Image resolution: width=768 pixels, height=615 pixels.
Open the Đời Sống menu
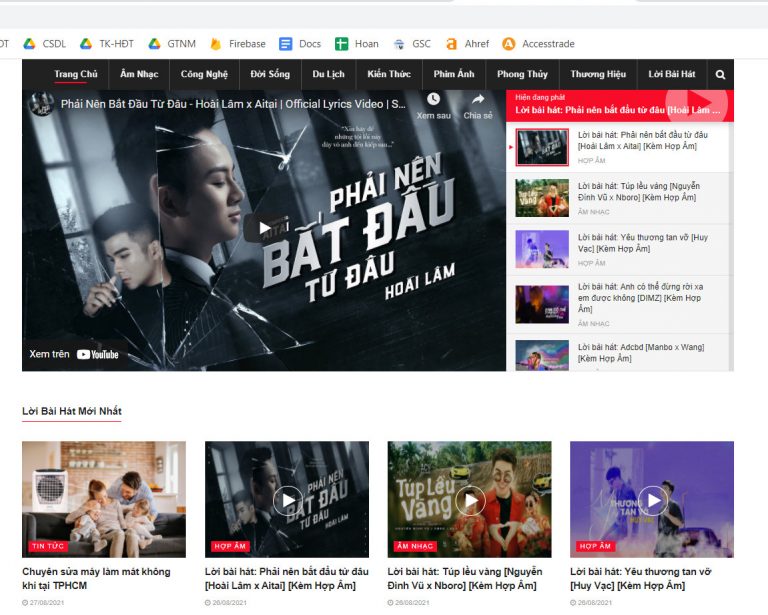[x=270, y=74]
